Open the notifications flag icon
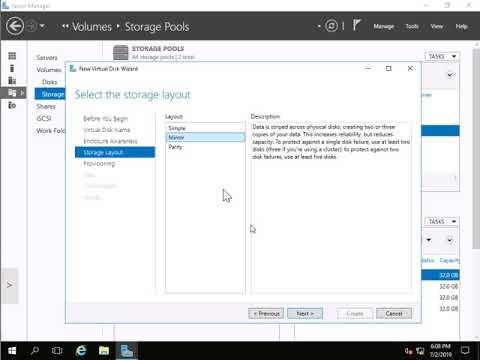This screenshot has width=480, height=360. point(356,25)
